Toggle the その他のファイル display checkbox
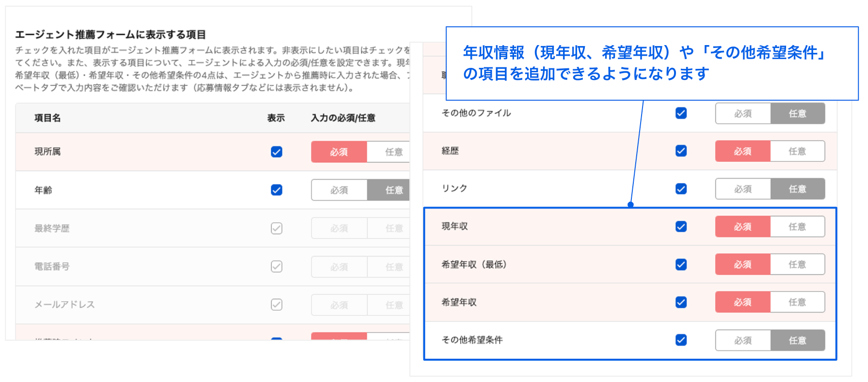Screen dimensions: 868x382 681,113
